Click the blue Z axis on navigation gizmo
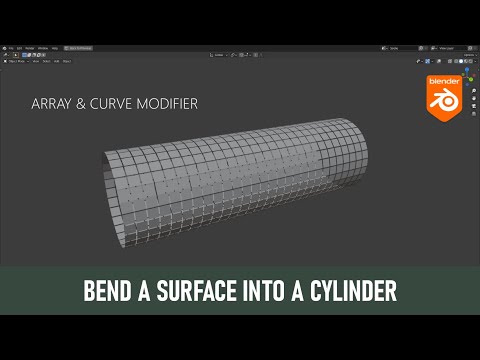Image resolution: width=480 pixels, height=360 pixels. tap(467, 69)
